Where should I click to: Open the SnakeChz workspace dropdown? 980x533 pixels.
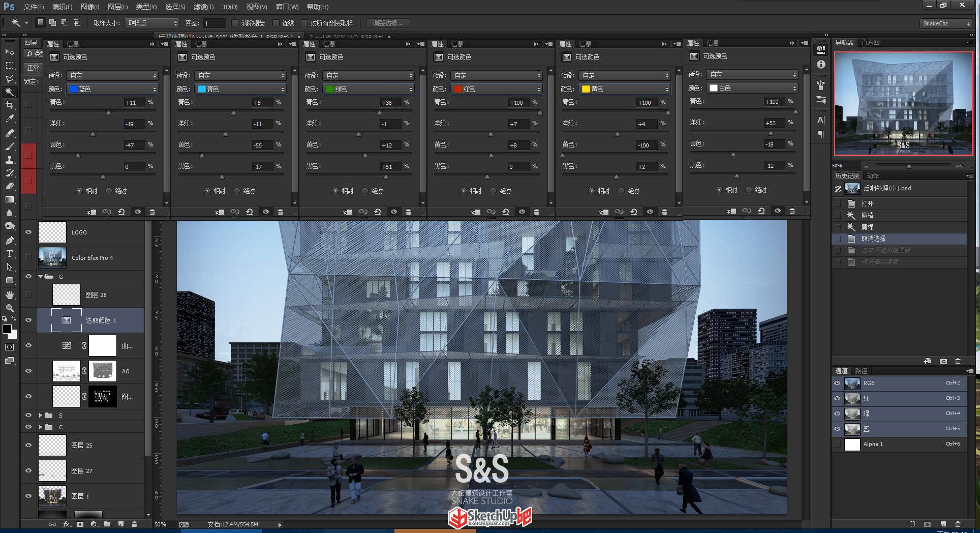946,23
